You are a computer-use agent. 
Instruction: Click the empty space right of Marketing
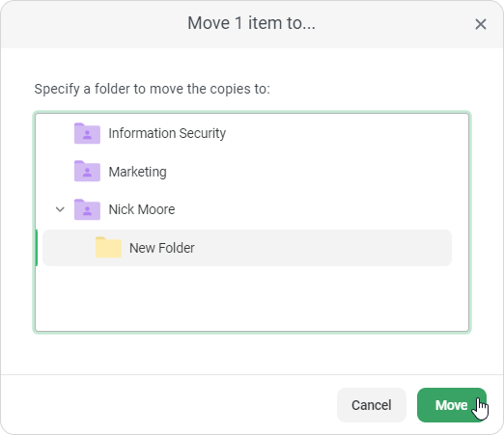(316, 172)
